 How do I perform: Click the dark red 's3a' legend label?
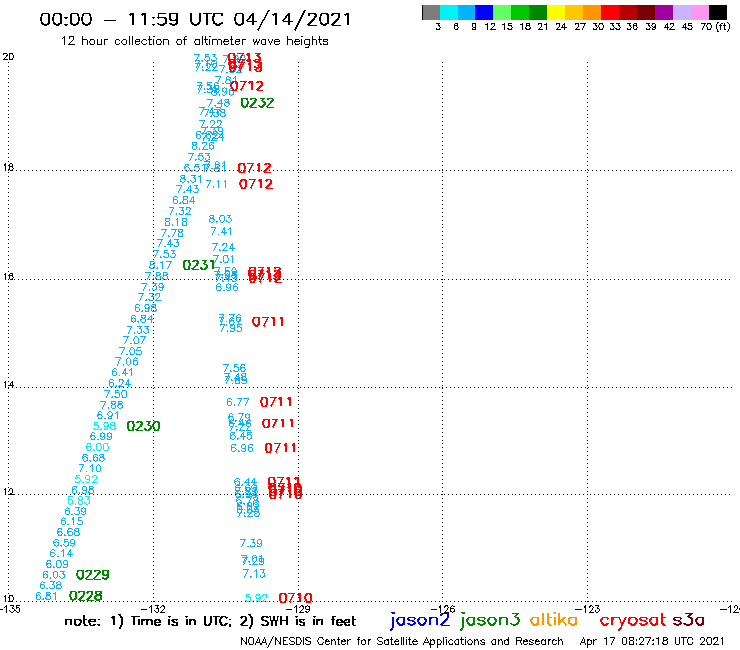coord(688,620)
